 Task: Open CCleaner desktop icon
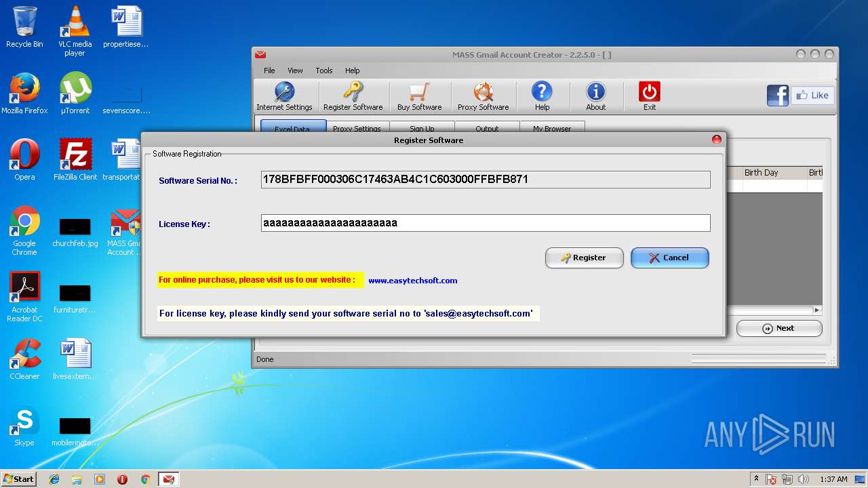(x=24, y=359)
